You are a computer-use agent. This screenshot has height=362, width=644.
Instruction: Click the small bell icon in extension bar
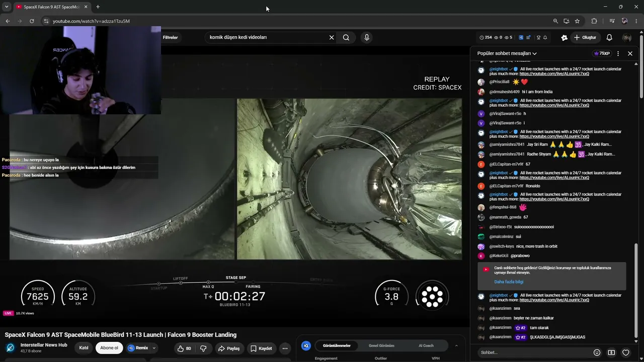545,37
